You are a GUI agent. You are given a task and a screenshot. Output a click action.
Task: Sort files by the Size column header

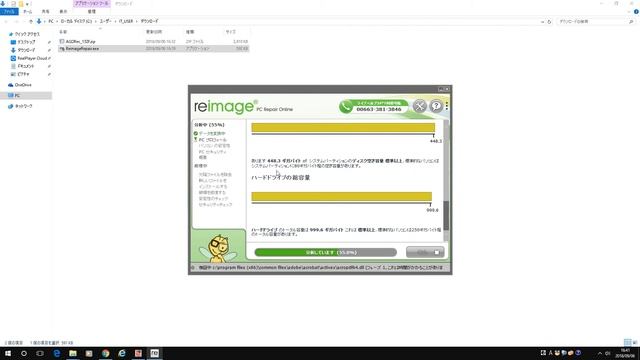230,32
